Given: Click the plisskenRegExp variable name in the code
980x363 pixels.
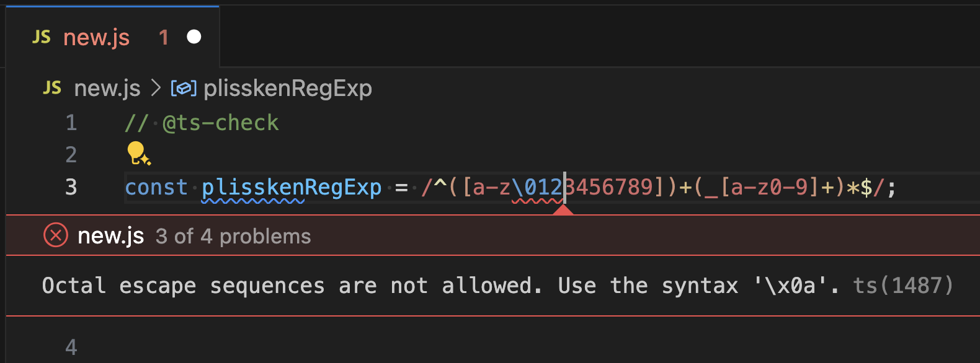Looking at the screenshot, I should click(291, 187).
